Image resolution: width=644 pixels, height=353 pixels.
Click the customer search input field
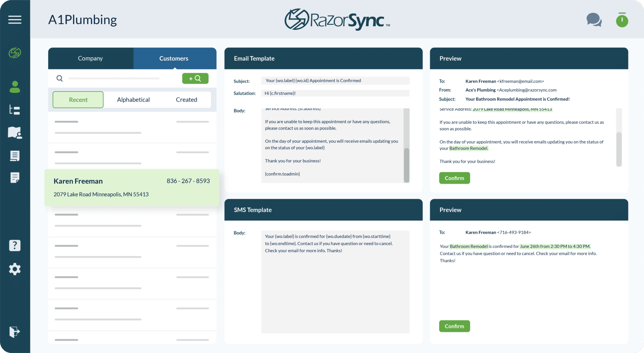tap(114, 78)
